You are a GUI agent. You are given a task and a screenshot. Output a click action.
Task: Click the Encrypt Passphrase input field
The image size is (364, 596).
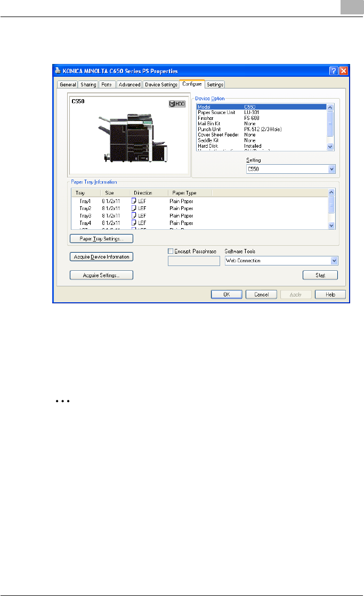tap(194, 261)
